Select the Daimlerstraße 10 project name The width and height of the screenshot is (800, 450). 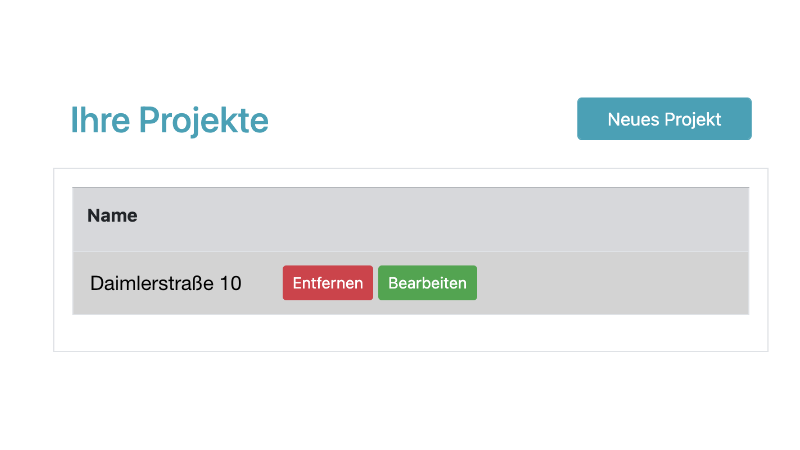click(x=166, y=283)
